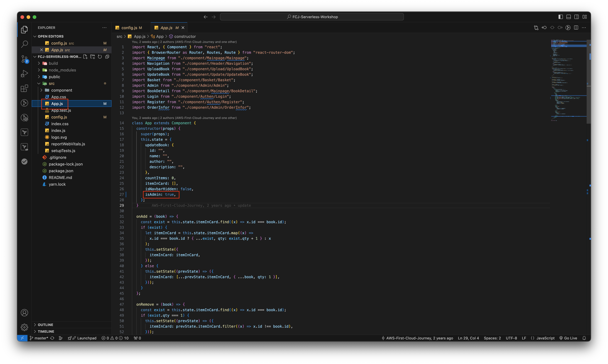The height and width of the screenshot is (364, 608).
Task: Open the Explorer view in activity bar
Action: click(x=24, y=29)
